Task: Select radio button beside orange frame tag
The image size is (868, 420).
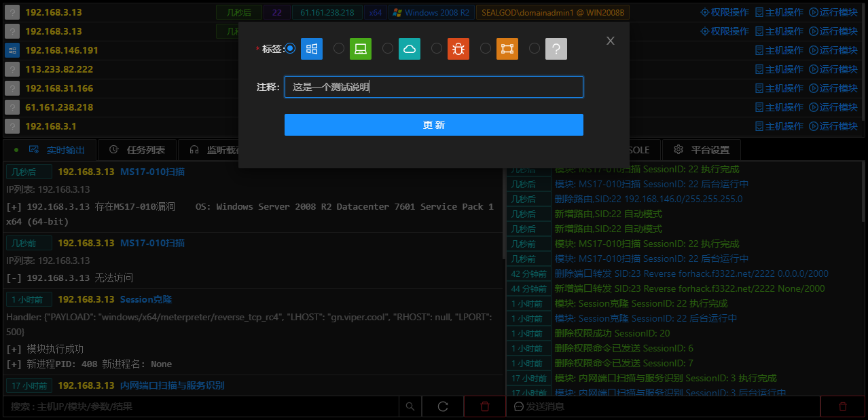Action: (x=486, y=48)
